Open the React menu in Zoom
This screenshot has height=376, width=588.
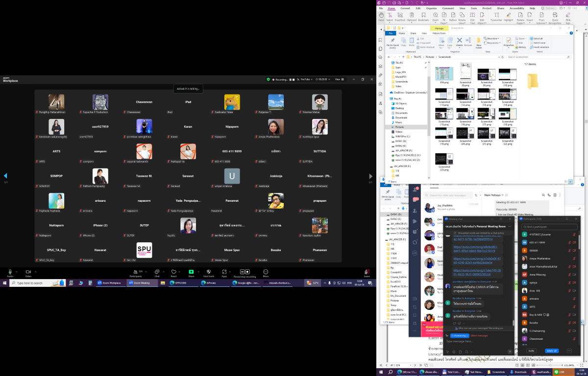click(173, 273)
